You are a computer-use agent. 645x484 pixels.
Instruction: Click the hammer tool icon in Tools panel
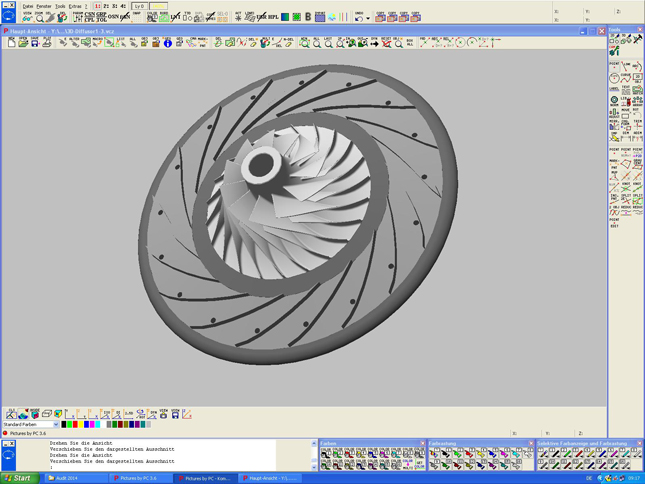tap(638, 41)
